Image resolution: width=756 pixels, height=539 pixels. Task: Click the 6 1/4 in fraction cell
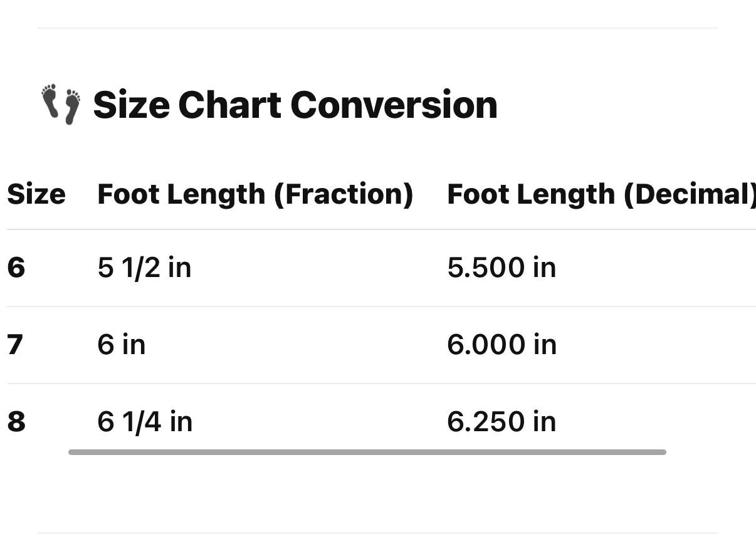tap(145, 422)
